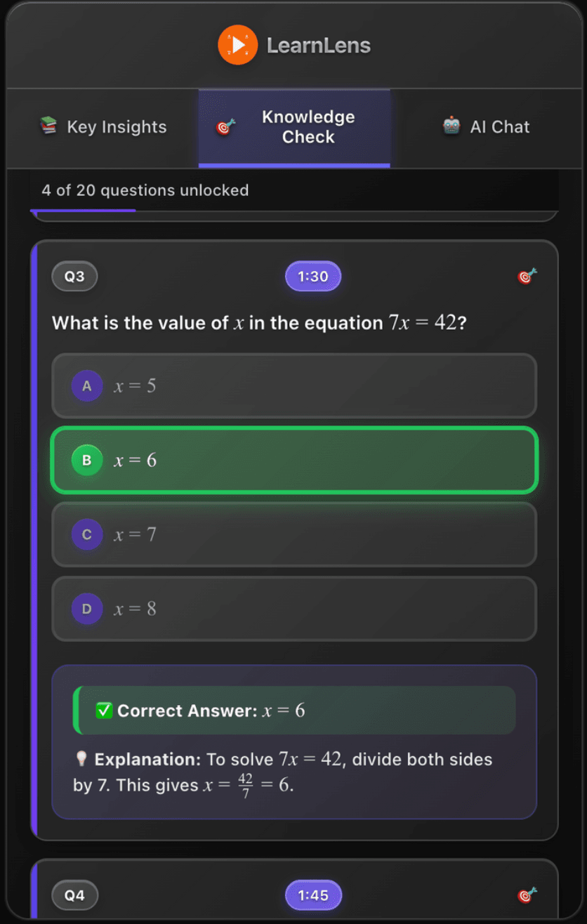The height and width of the screenshot is (924, 587).
Task: Click the target icon on the Q4 card
Action: click(527, 895)
